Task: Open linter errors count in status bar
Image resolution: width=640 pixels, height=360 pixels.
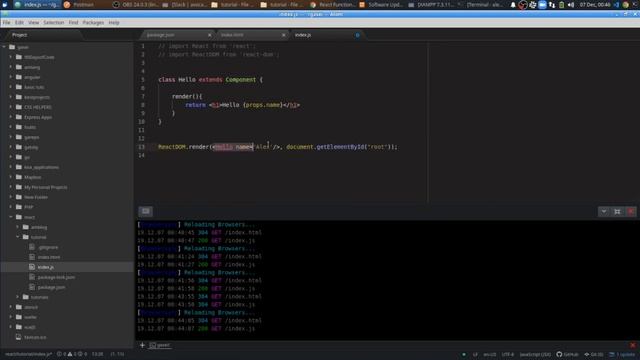Action: (x=61, y=354)
